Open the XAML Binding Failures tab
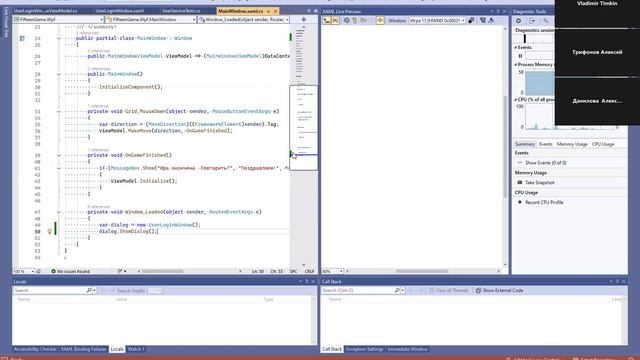 pos(83,349)
